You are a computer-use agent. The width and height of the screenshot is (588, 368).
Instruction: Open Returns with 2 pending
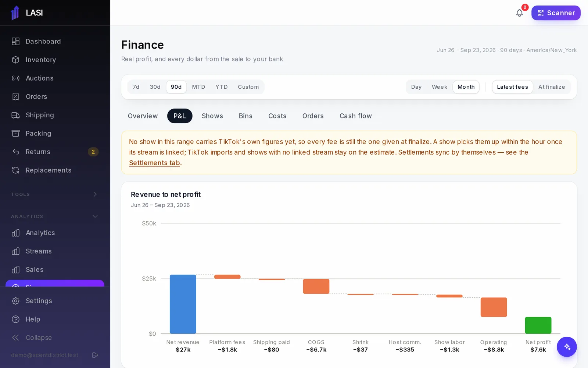(55, 152)
